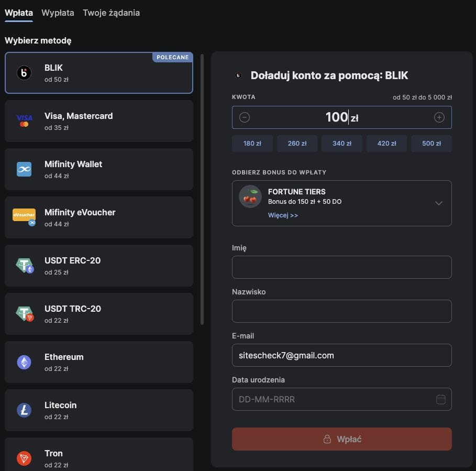Image resolution: width=476 pixels, height=471 pixels.
Task: Decrease amount with the minus button
Action: tap(245, 117)
